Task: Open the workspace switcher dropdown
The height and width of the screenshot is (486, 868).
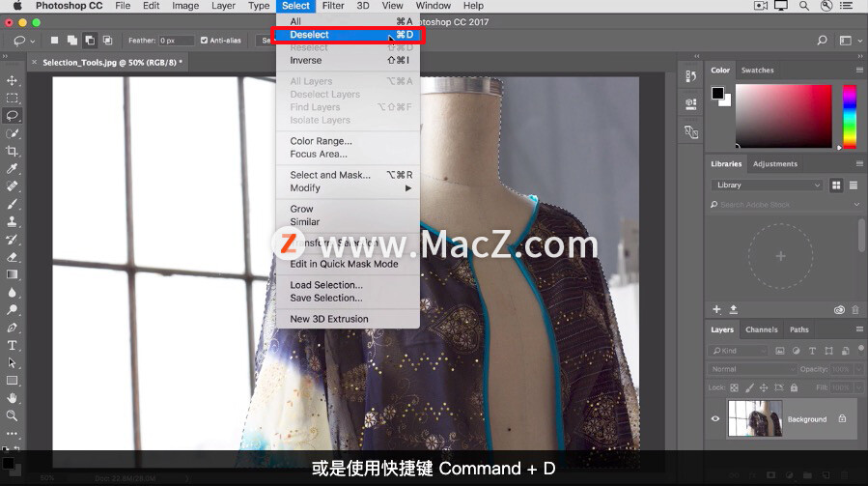Action: (849, 41)
